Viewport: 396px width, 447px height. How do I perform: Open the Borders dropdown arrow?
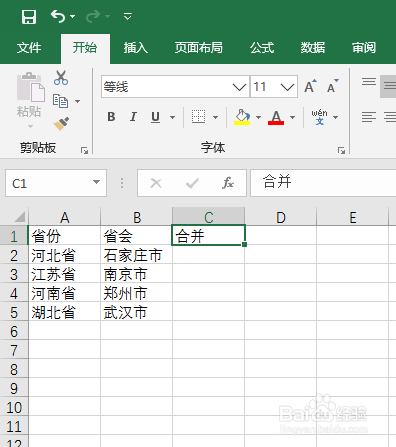click(215, 117)
